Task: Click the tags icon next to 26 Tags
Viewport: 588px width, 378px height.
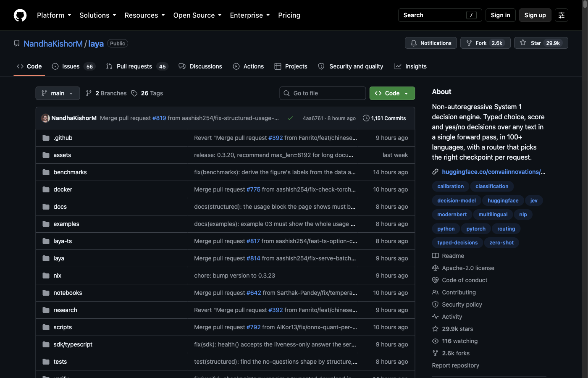Action: pos(134,93)
